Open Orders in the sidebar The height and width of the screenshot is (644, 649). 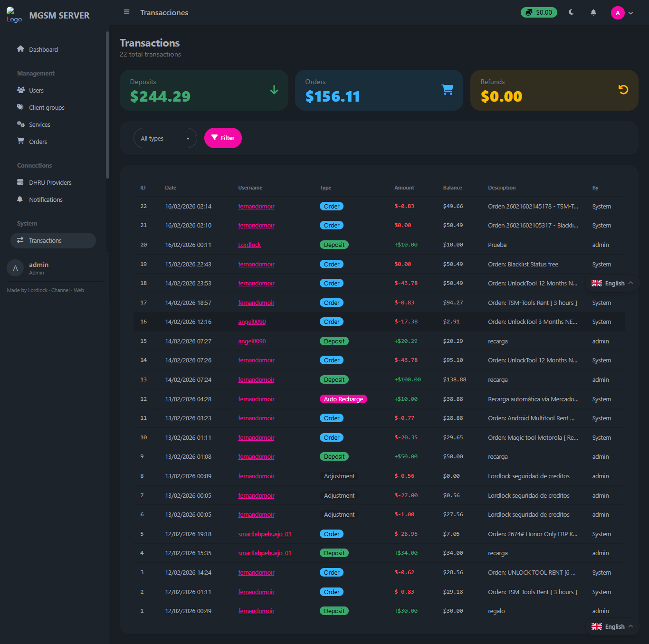pyautogui.click(x=38, y=142)
